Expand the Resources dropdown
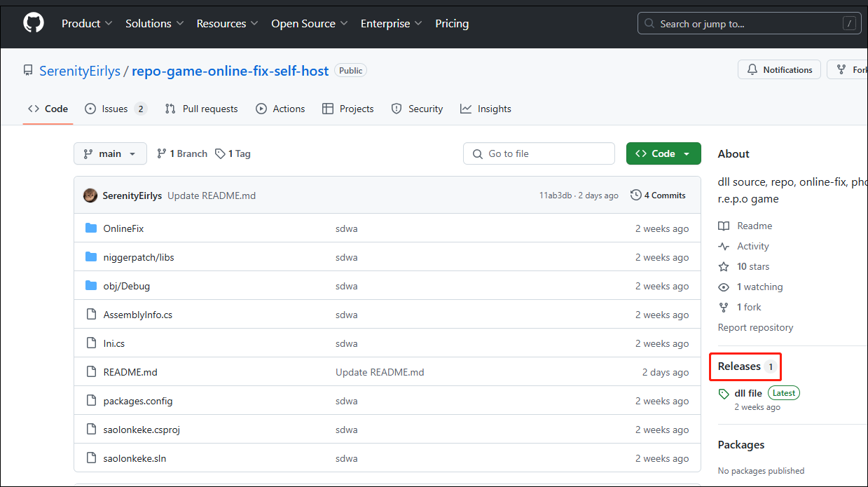Image resolution: width=868 pixels, height=487 pixels. (227, 23)
